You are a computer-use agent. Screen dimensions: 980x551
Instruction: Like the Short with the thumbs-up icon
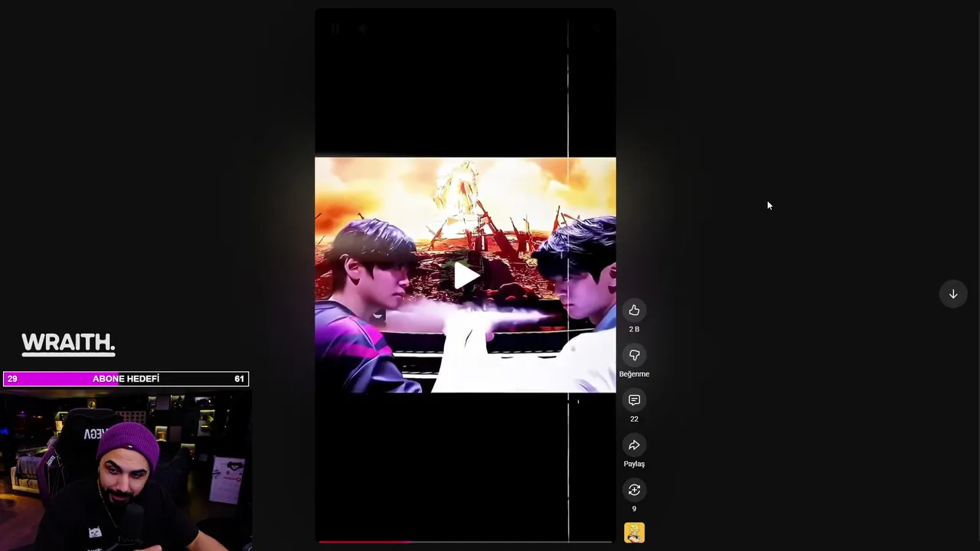634,310
